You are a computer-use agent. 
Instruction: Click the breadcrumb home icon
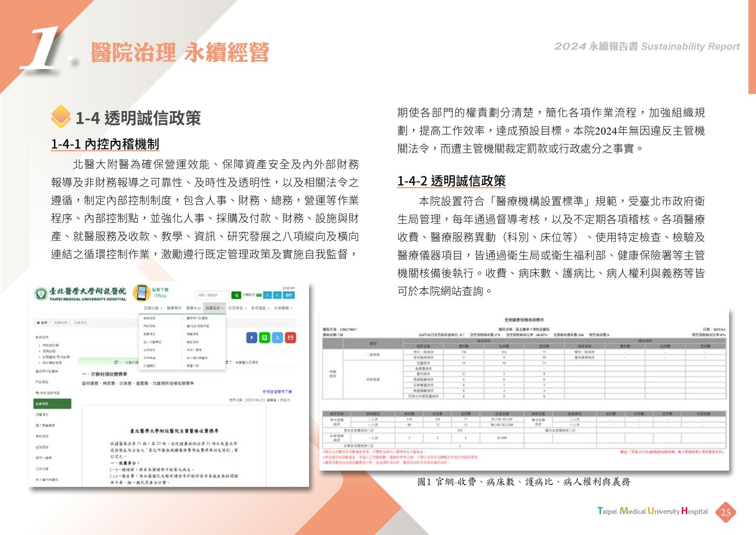[39, 322]
